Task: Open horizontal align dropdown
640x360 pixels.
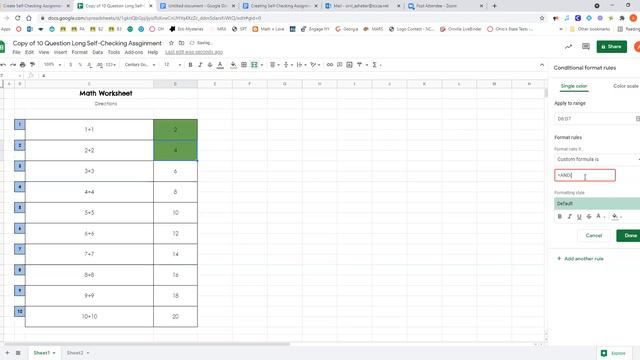Action: [274, 65]
